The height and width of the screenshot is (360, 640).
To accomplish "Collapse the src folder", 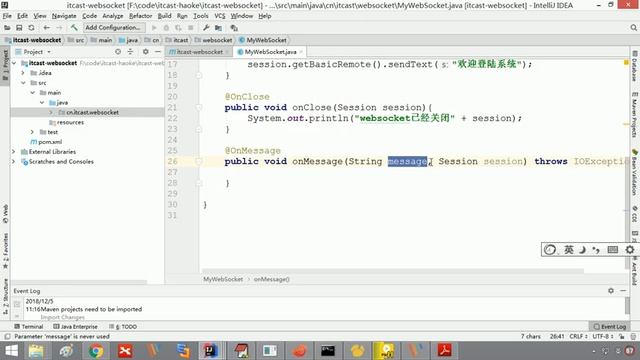I will [x=23, y=83].
